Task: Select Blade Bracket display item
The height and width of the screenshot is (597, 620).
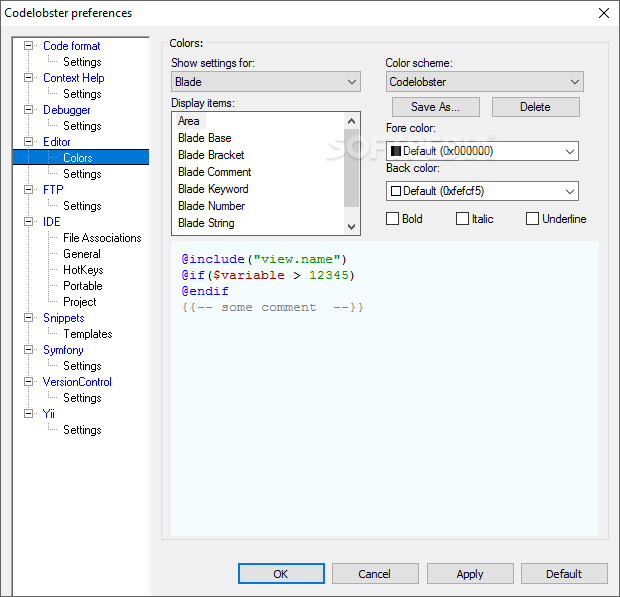Action: point(211,155)
